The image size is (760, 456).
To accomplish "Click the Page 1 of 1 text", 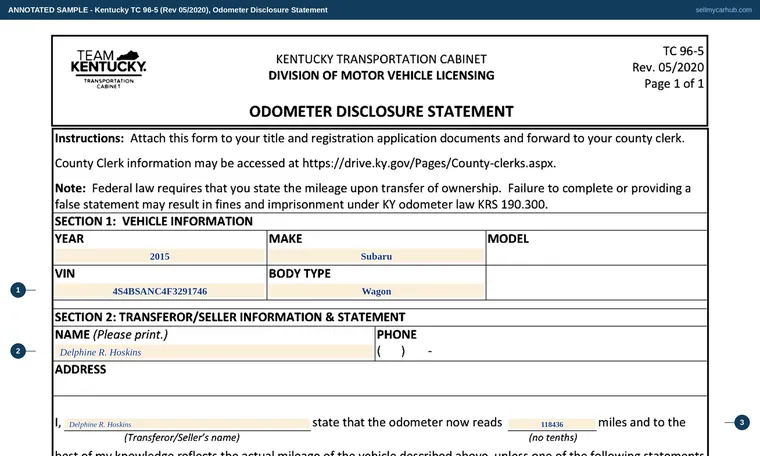I will coord(674,84).
